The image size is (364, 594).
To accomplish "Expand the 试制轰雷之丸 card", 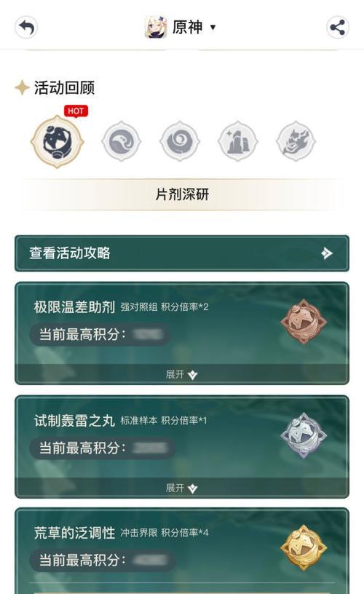I will (x=182, y=488).
